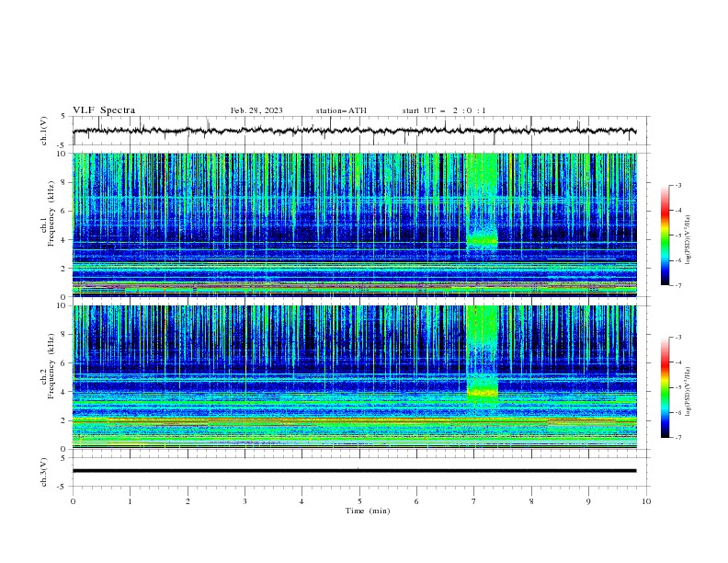Select the "start UT = 2 :0 :1" text
Image resolution: width=728 pixels, height=563 pixels.
(x=444, y=110)
